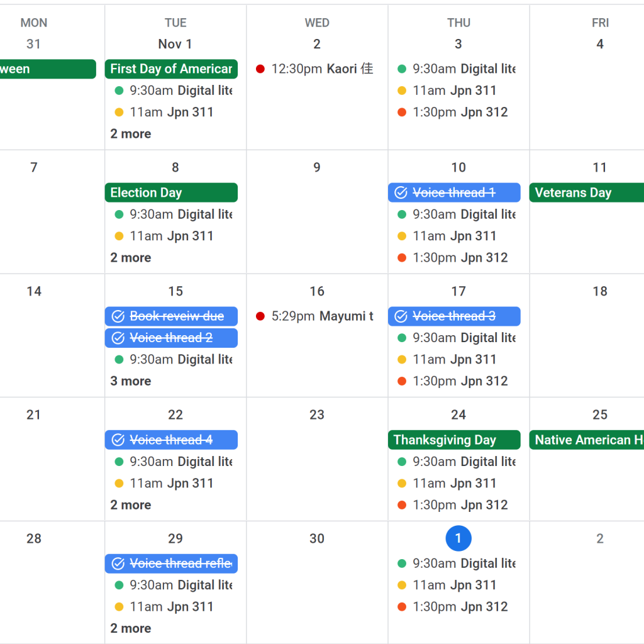This screenshot has width=644, height=644.
Task: Select date number 28
Action: [34, 538]
